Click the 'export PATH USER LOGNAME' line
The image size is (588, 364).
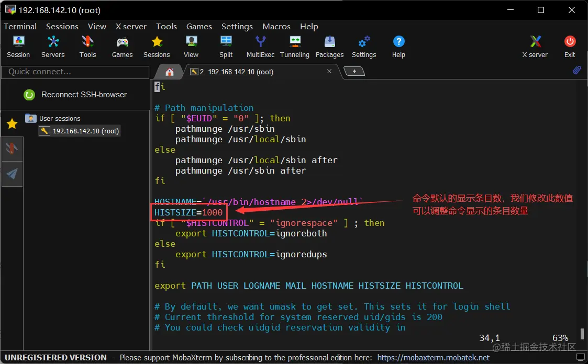click(308, 286)
